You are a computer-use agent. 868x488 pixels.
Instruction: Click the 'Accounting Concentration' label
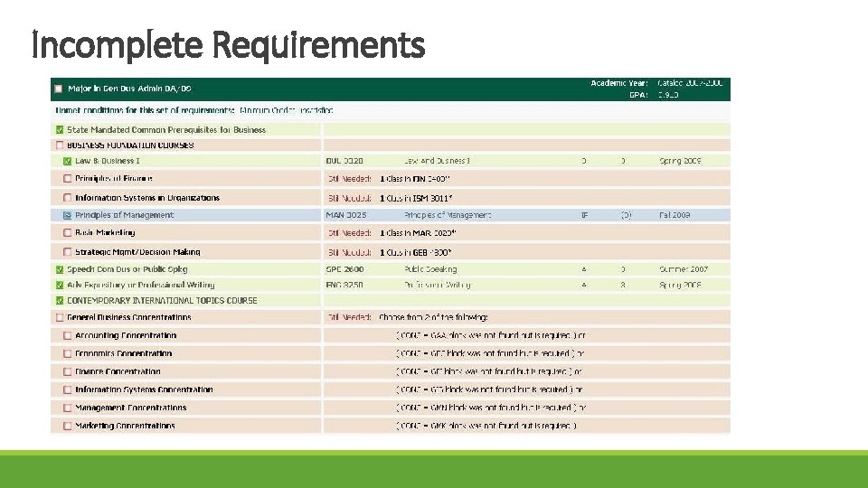click(x=126, y=335)
